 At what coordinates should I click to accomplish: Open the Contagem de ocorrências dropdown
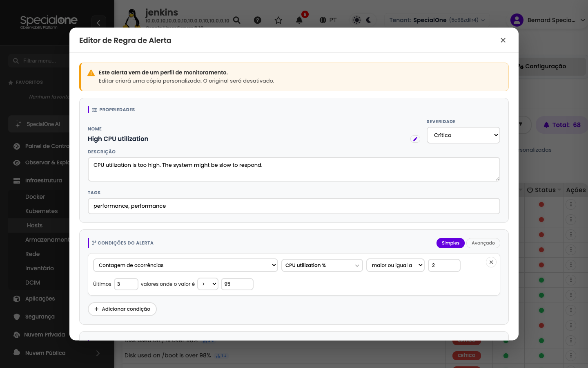186,265
